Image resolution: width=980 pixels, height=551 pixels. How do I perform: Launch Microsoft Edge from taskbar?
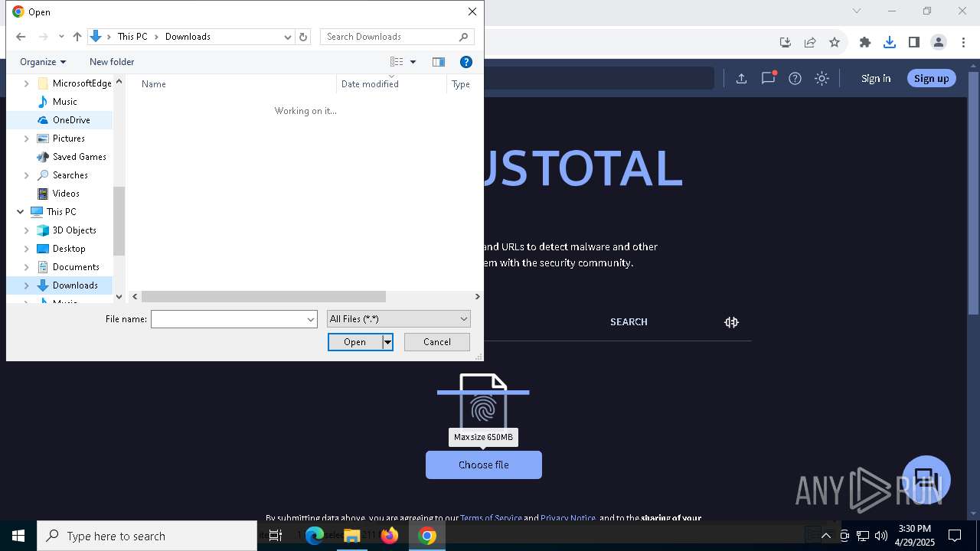(x=315, y=536)
